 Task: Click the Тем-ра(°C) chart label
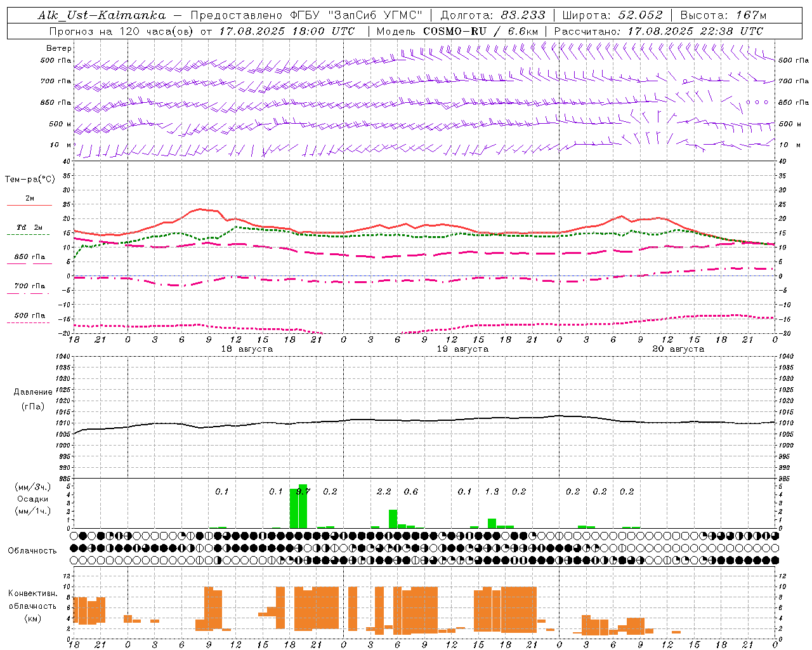30,179
